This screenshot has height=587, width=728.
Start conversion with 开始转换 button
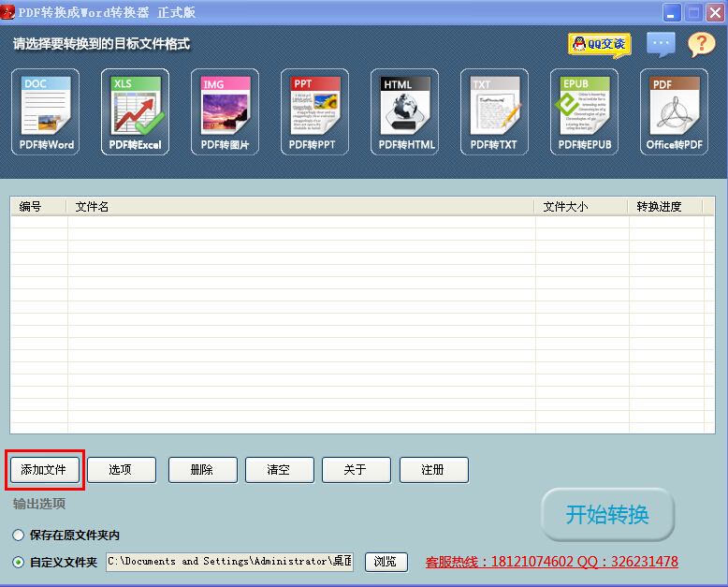coord(607,515)
